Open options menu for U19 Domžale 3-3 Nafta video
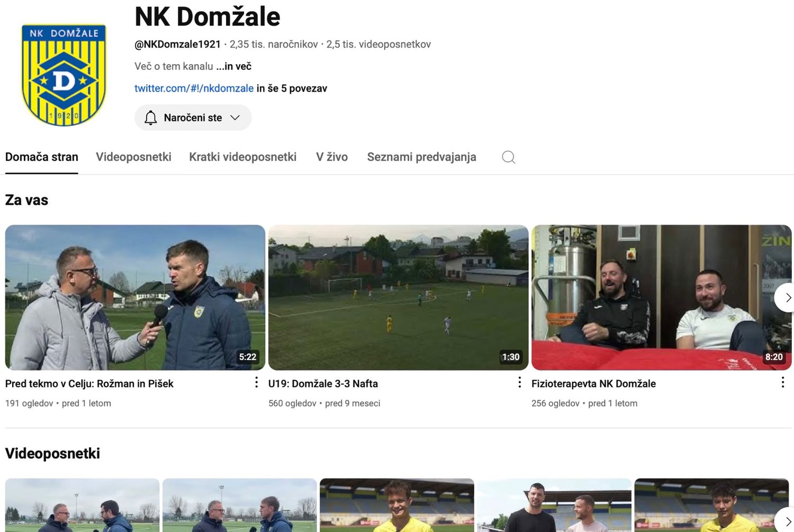Viewport: 794px width, 532px height. pyautogui.click(x=519, y=382)
